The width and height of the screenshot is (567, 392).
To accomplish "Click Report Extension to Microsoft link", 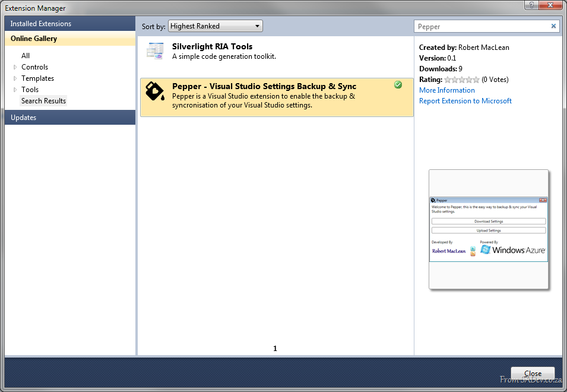I will tap(465, 101).
